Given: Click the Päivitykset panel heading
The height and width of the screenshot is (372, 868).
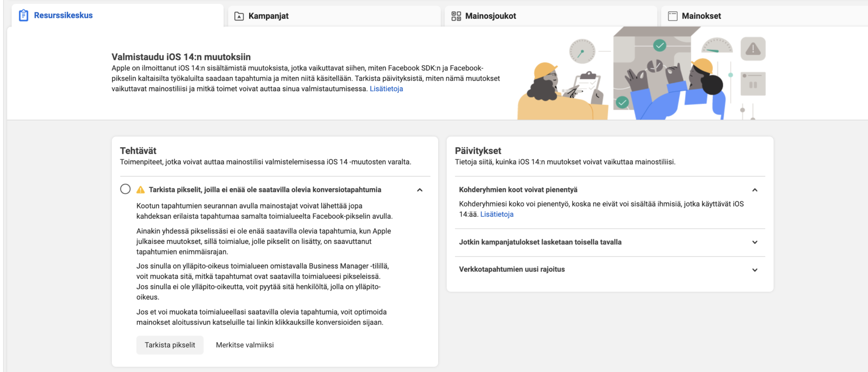Looking at the screenshot, I should point(478,151).
